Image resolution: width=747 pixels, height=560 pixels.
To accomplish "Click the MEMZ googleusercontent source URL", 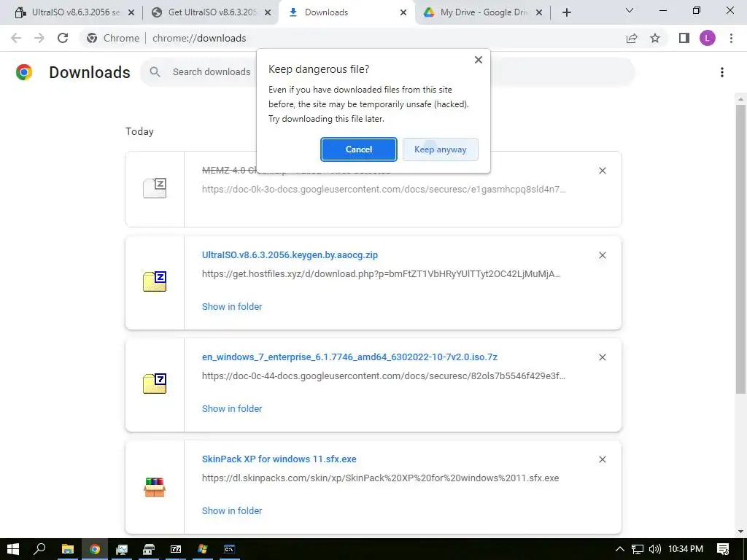I will click(384, 189).
